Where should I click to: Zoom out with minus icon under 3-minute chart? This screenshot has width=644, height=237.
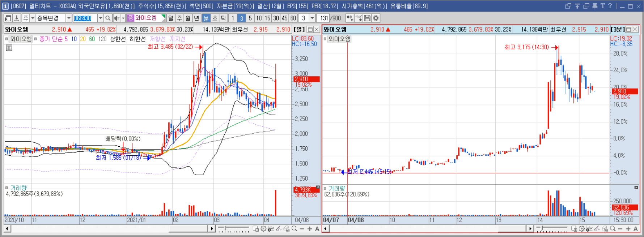tap(620, 229)
